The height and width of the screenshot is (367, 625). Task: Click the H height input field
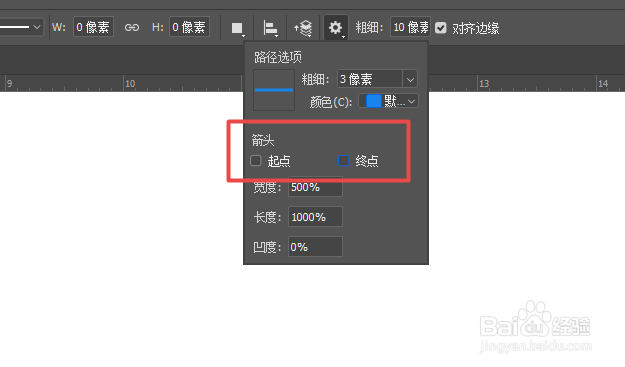(189, 27)
